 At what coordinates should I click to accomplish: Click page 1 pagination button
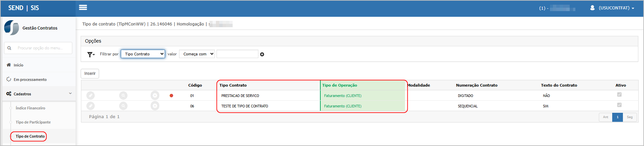pyautogui.click(x=618, y=117)
